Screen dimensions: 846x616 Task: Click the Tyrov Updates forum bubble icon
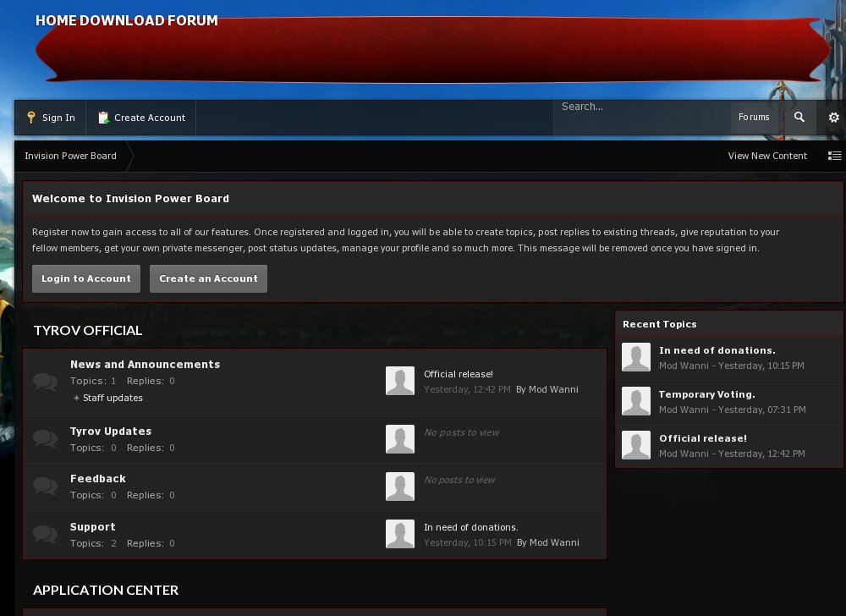point(45,439)
